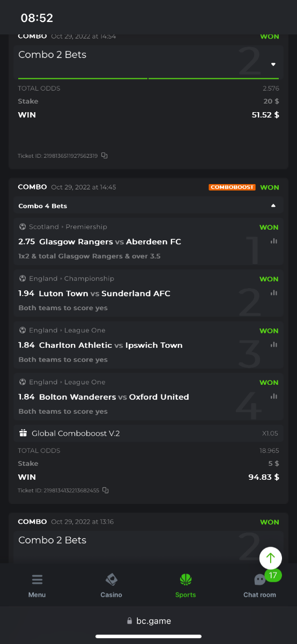Switch to the Casino tab
This screenshot has width=297, height=644.
tap(111, 586)
